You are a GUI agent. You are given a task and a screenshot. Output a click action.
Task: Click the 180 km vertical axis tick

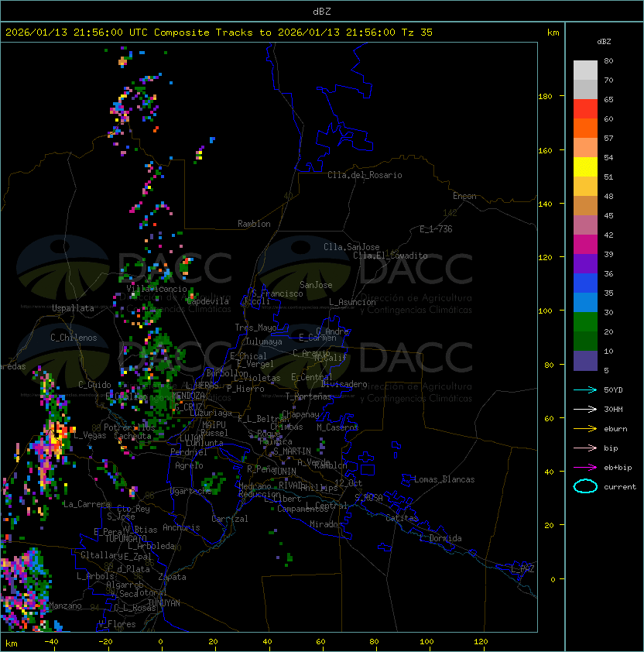[x=545, y=97]
